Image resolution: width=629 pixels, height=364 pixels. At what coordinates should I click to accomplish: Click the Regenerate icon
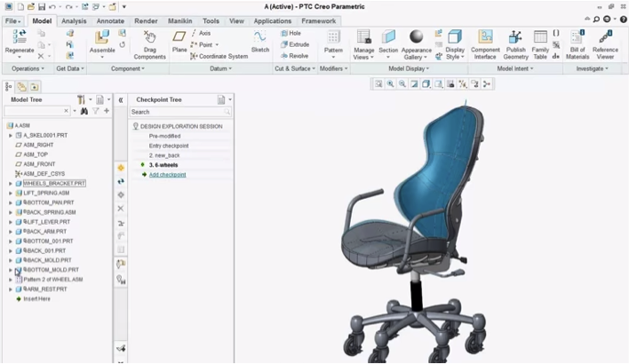pyautogui.click(x=20, y=37)
